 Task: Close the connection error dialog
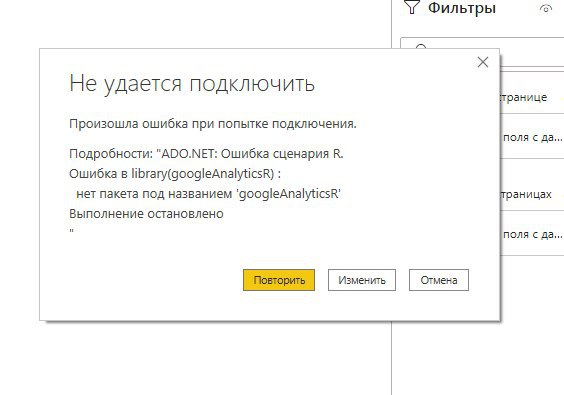tap(483, 62)
